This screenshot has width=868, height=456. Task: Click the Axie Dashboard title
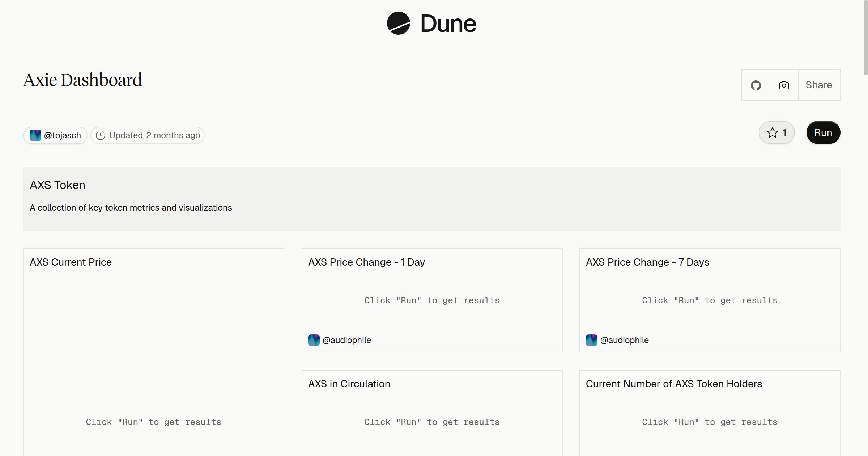tap(83, 80)
